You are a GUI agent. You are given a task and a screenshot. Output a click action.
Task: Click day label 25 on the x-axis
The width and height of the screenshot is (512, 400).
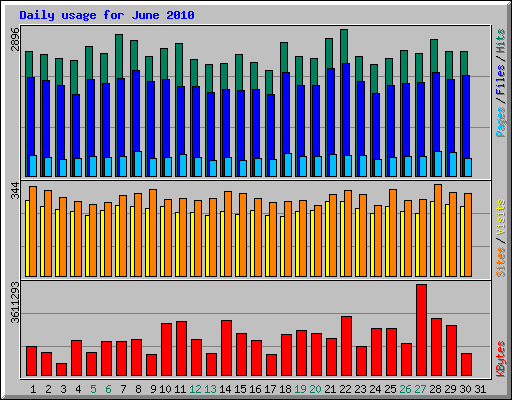[x=390, y=389]
